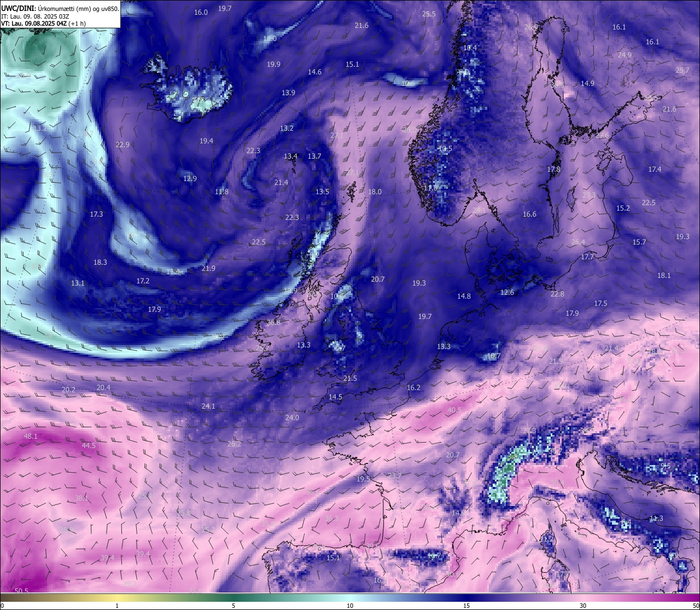
Task: Click the 44.5 value label
Action: tap(89, 446)
